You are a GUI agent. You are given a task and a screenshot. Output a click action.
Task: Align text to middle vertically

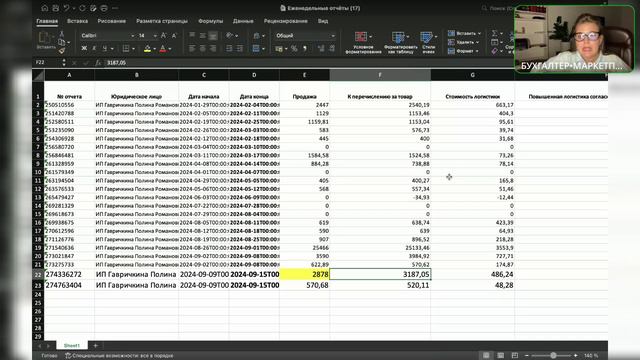(202, 36)
